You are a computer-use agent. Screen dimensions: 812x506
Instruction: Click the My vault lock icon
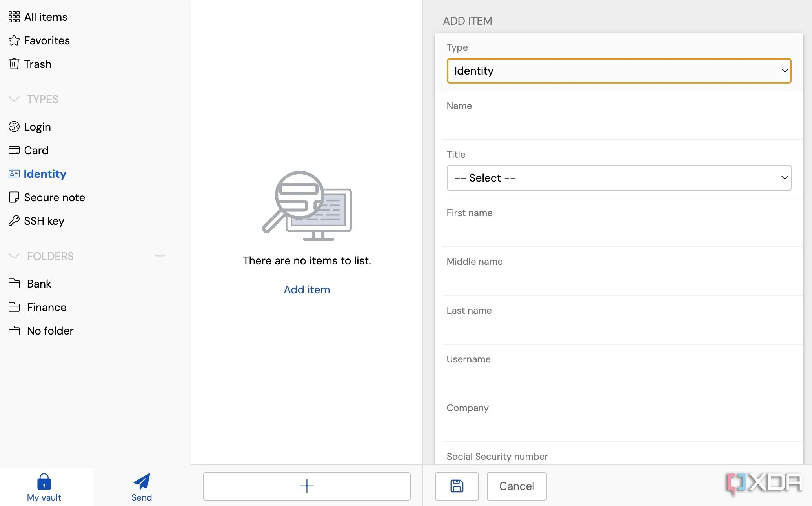[44, 481]
